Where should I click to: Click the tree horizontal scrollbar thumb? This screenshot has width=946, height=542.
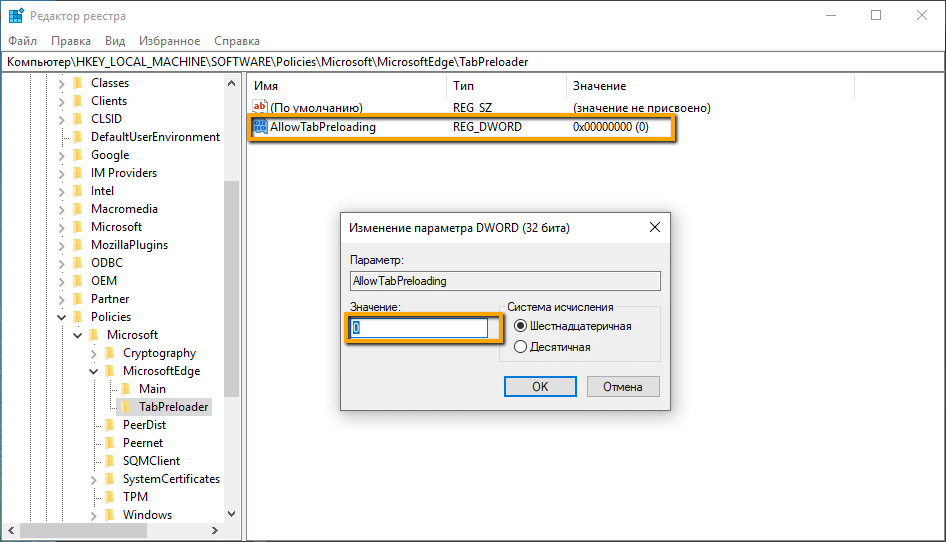(84, 531)
